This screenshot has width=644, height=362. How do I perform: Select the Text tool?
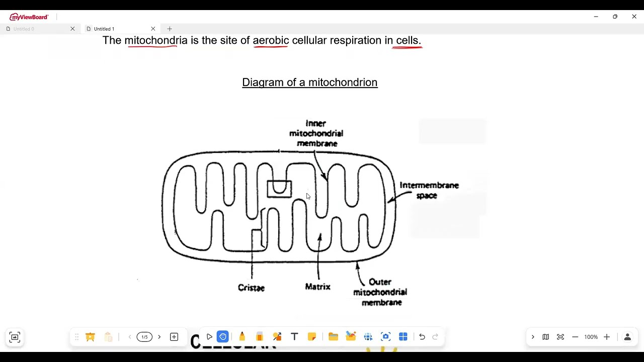click(295, 337)
